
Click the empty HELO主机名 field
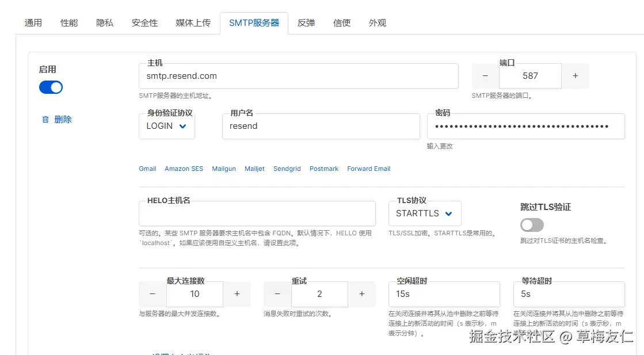[x=257, y=213]
